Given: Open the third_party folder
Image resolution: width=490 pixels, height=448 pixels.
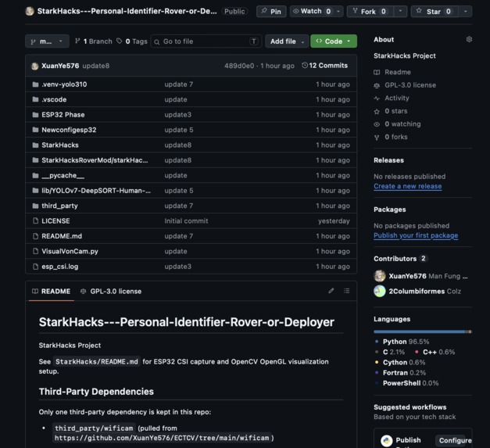Looking at the screenshot, I should pyautogui.click(x=59, y=206).
